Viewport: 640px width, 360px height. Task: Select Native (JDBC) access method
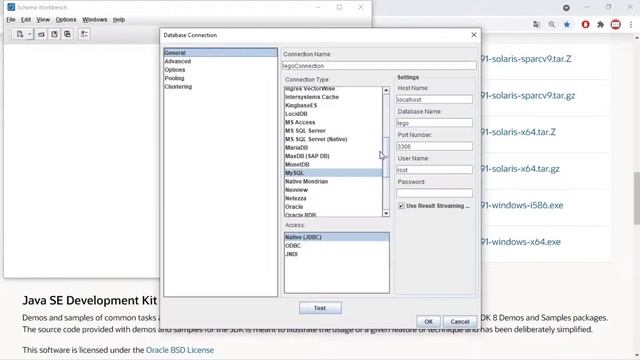[x=337, y=237]
